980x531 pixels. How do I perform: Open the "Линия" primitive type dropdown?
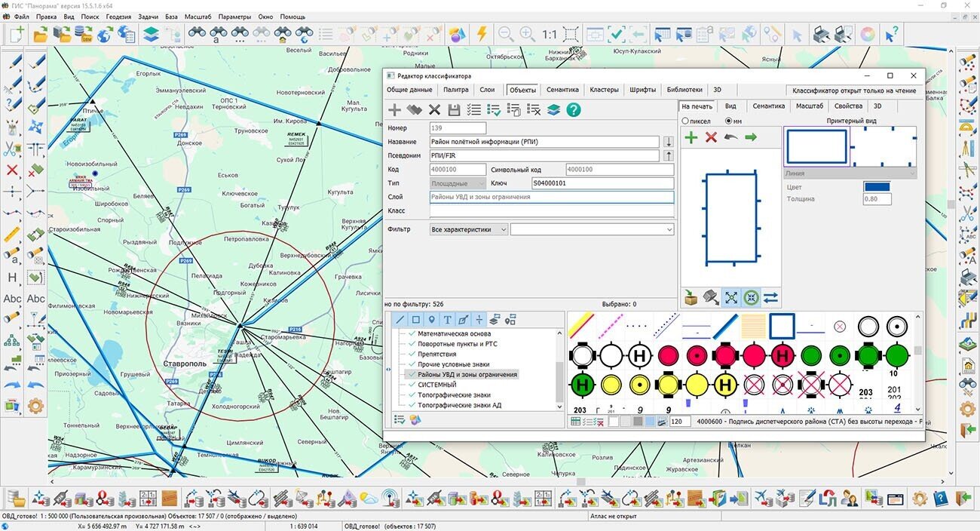pyautogui.click(x=850, y=173)
